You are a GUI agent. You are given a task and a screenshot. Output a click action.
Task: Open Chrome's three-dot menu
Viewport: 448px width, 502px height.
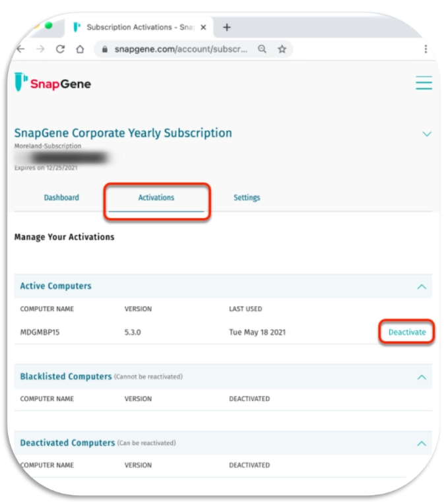[426, 49]
